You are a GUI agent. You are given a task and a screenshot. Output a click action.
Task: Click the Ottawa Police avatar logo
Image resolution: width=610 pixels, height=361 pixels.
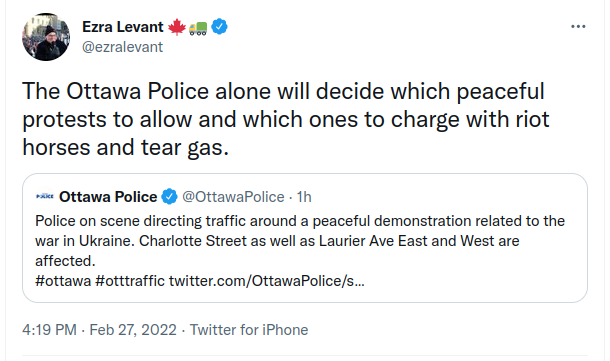pyautogui.click(x=45, y=196)
